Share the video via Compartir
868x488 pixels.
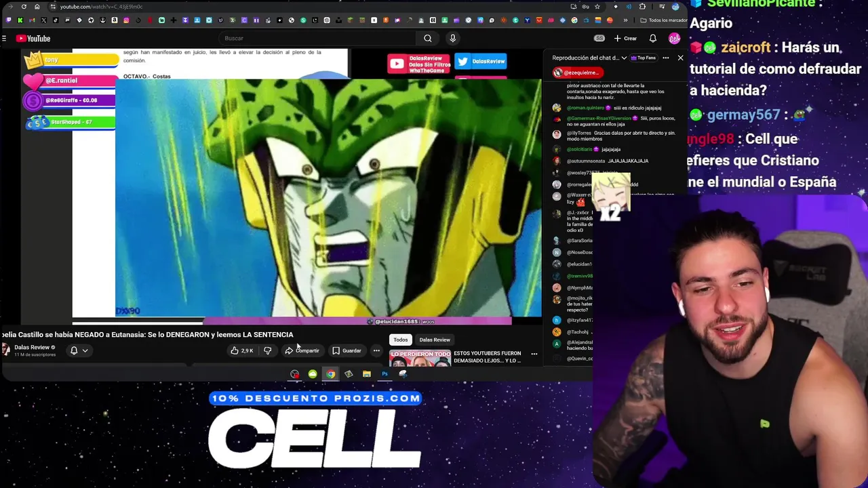click(302, 350)
